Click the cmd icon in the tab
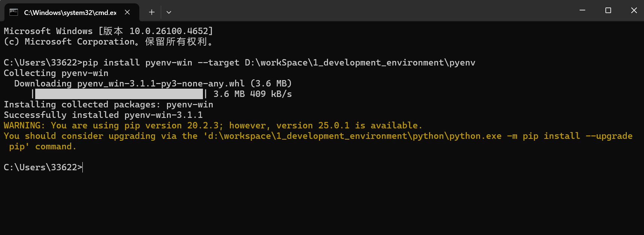 click(14, 12)
